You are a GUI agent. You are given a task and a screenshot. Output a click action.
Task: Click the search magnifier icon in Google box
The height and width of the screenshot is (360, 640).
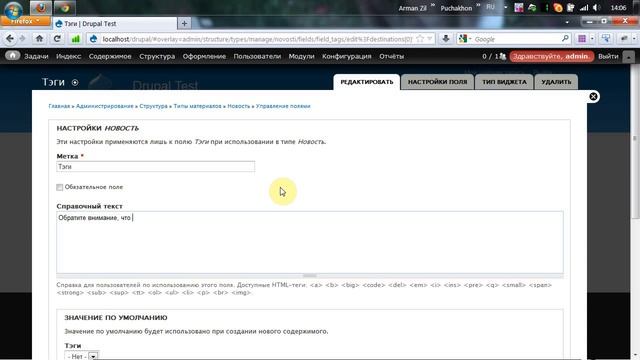pos(565,39)
